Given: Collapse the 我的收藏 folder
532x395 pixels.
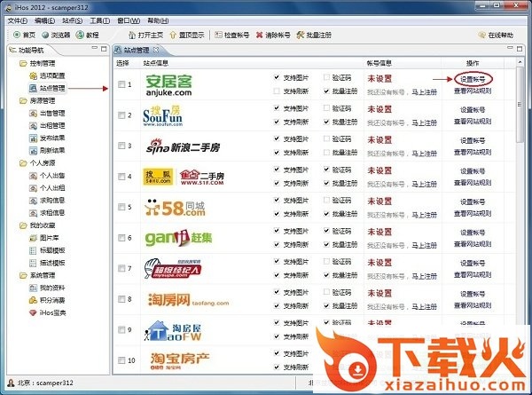Looking at the screenshot, I should 23,225.
